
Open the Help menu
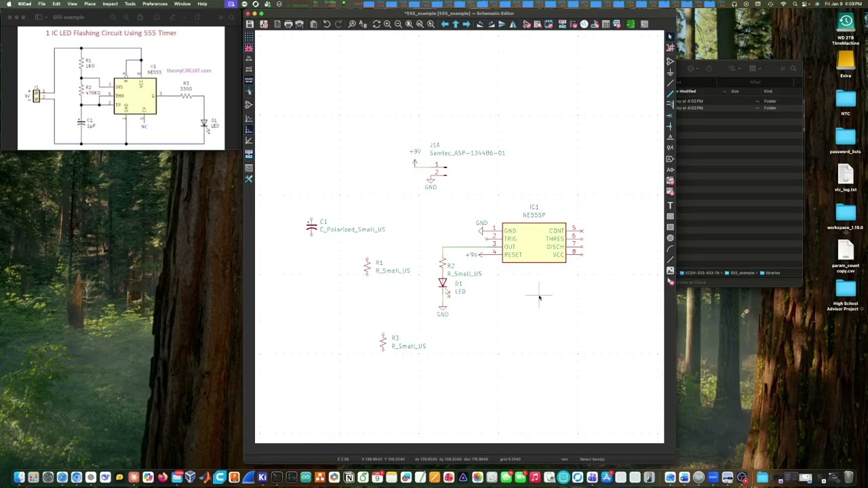pos(202,3)
